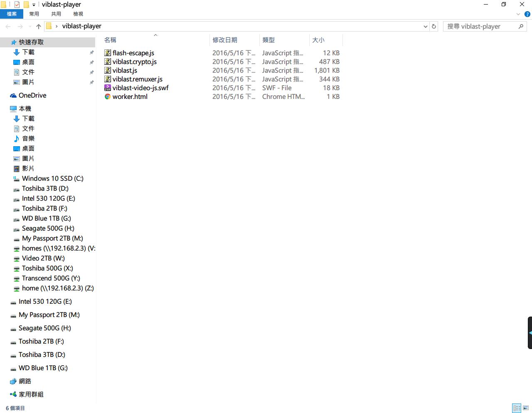Open the home (\\192.168.2.3) (Z:) network drive
Viewport: 532px width, 413px height.
[58, 288]
